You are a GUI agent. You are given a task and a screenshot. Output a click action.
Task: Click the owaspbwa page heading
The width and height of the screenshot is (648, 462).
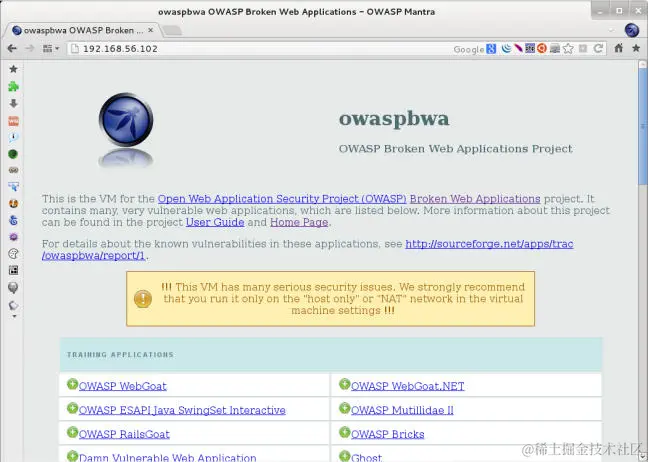click(x=394, y=119)
